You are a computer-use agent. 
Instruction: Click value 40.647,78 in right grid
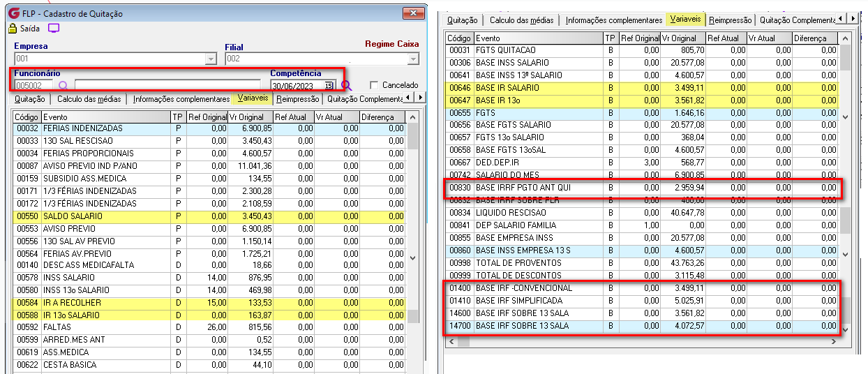coord(685,213)
